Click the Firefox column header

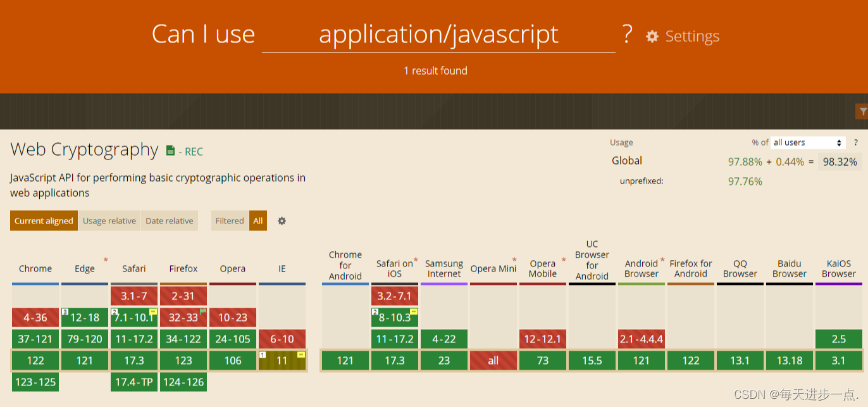click(183, 268)
